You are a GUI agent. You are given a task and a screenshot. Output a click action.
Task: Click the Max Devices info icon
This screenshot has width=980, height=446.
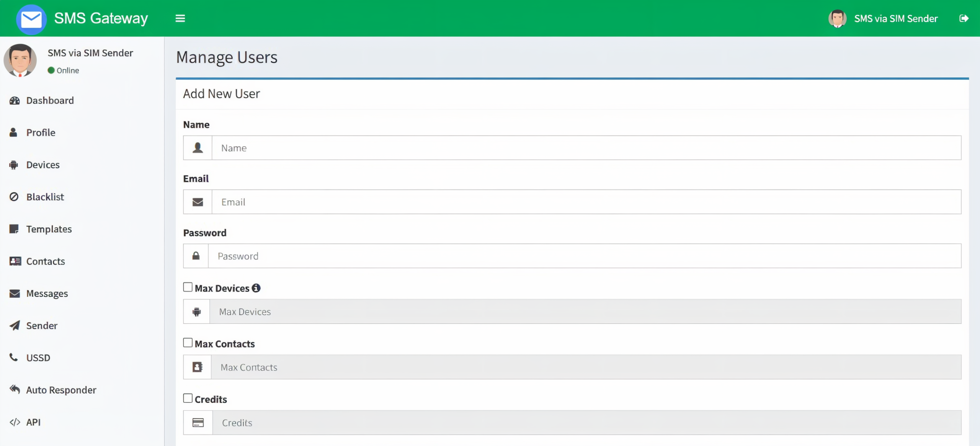point(256,288)
